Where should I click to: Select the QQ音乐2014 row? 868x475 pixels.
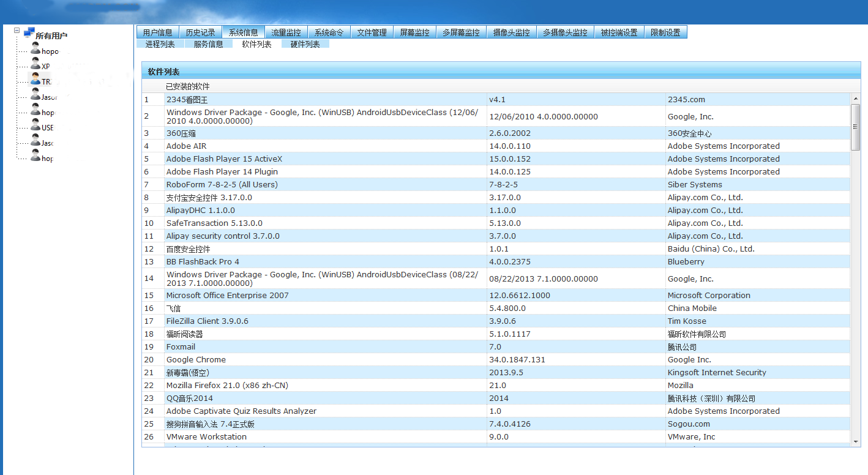496,398
